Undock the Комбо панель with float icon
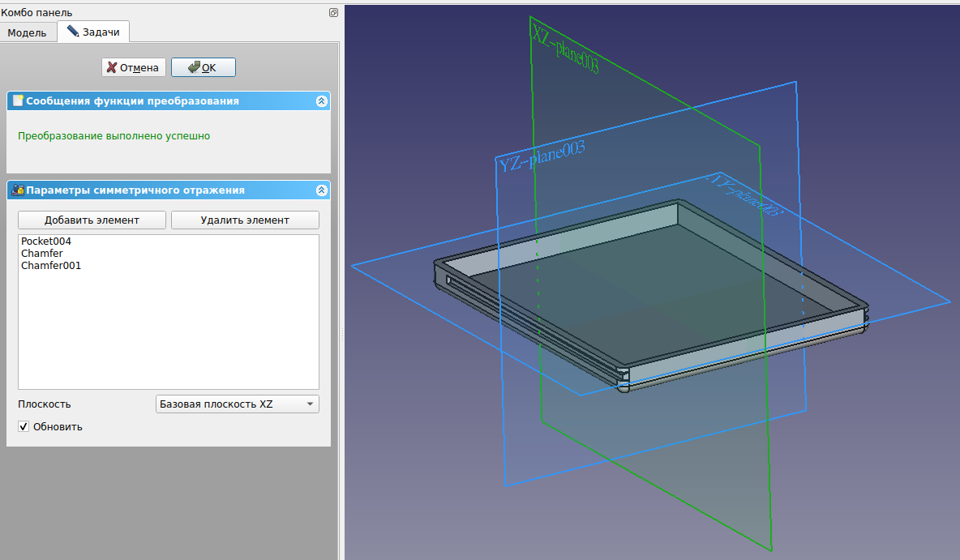The width and height of the screenshot is (960, 560). 333,13
